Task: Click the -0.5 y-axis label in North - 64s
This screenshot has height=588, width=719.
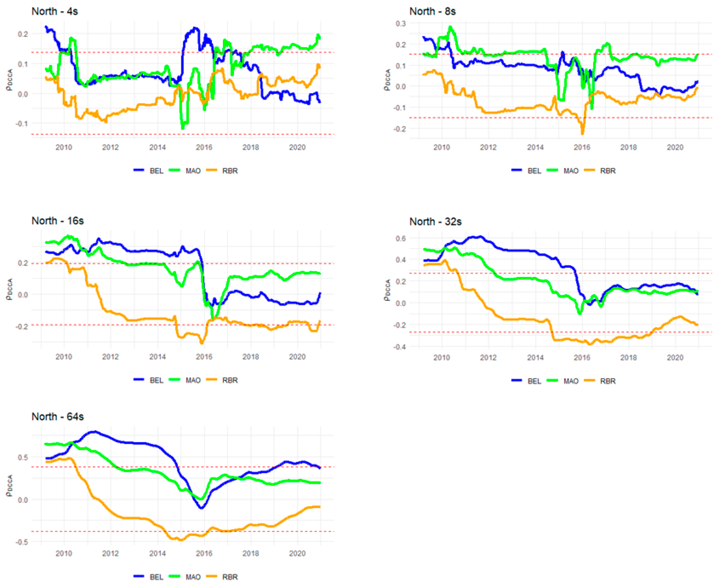Action: [22, 542]
